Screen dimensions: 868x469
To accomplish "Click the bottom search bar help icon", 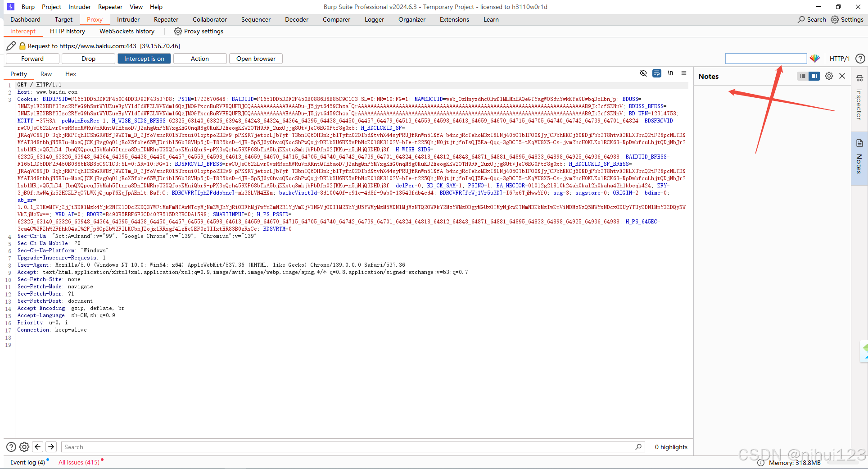I will 11,447.
